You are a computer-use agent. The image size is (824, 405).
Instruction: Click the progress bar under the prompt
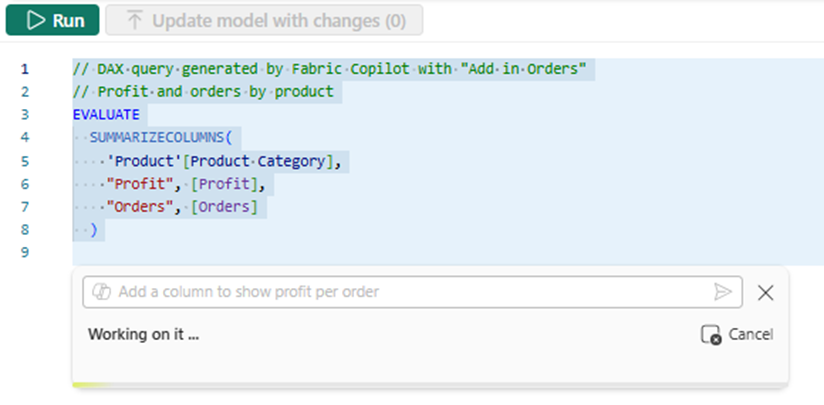click(430, 385)
